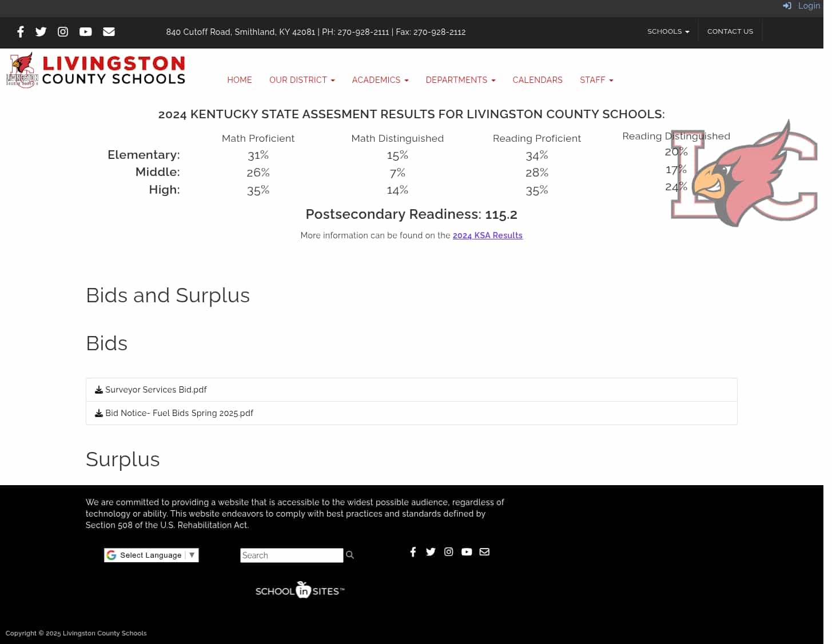
Task: Click the envelope icon in the footer
Action: 484,552
